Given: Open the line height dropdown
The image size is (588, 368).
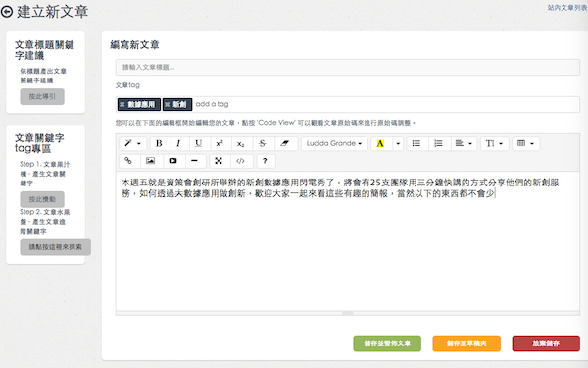Looking at the screenshot, I should click(494, 144).
